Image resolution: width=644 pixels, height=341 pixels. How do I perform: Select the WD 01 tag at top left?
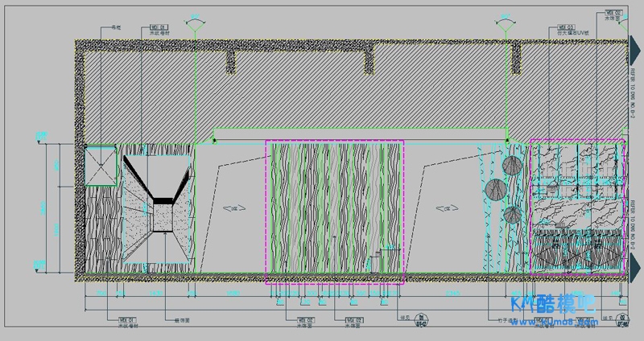[x=159, y=30]
